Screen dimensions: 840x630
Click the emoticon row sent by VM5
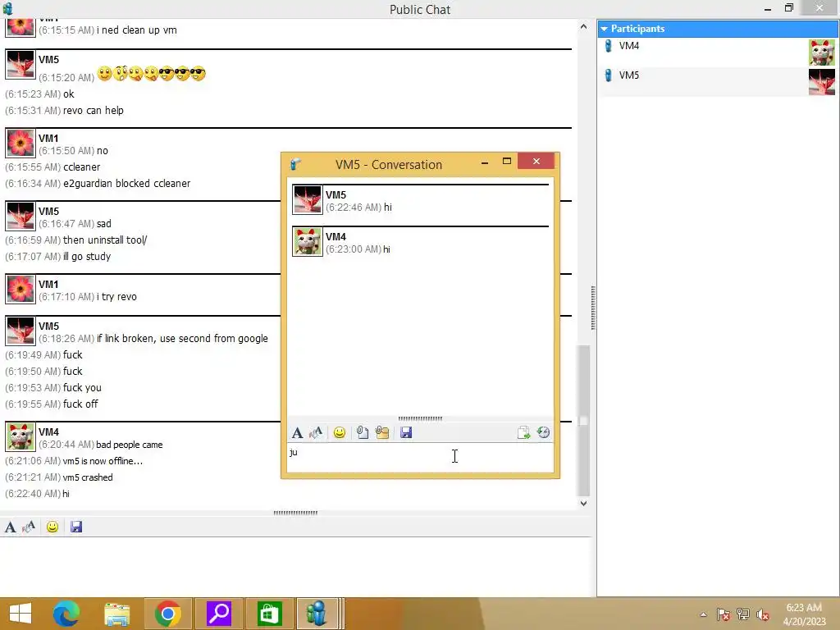tap(151, 73)
